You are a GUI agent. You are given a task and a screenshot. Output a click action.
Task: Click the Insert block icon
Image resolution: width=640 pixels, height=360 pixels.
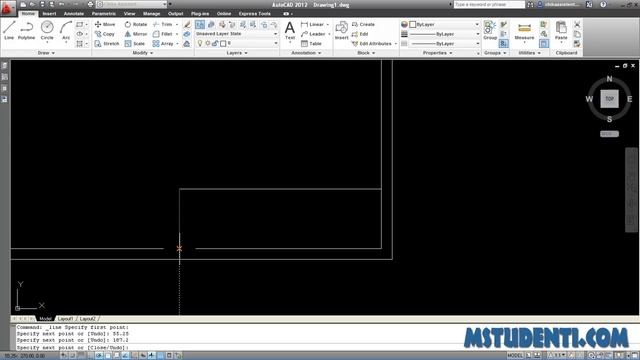click(342, 31)
